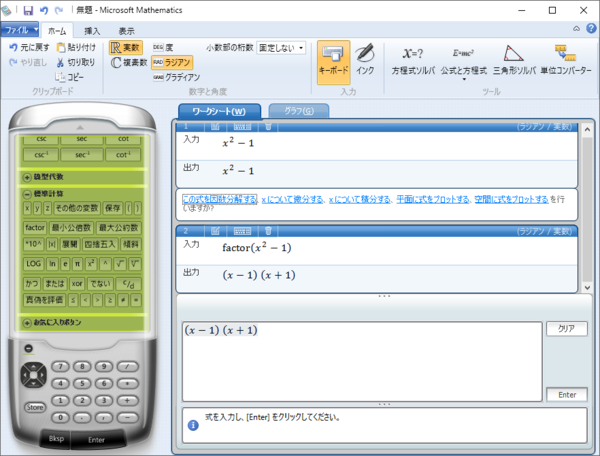Switch to ワークシート(W) tab
Screen dimensions: 600x456
coord(219,112)
